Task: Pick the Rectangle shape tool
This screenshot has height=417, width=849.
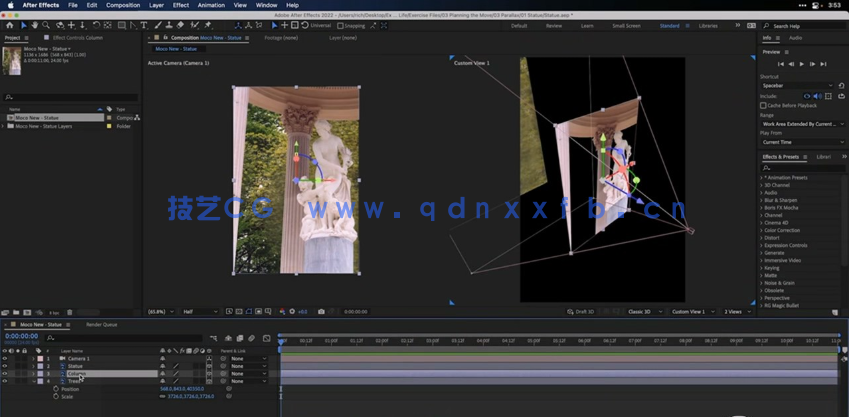Action: (x=122, y=25)
